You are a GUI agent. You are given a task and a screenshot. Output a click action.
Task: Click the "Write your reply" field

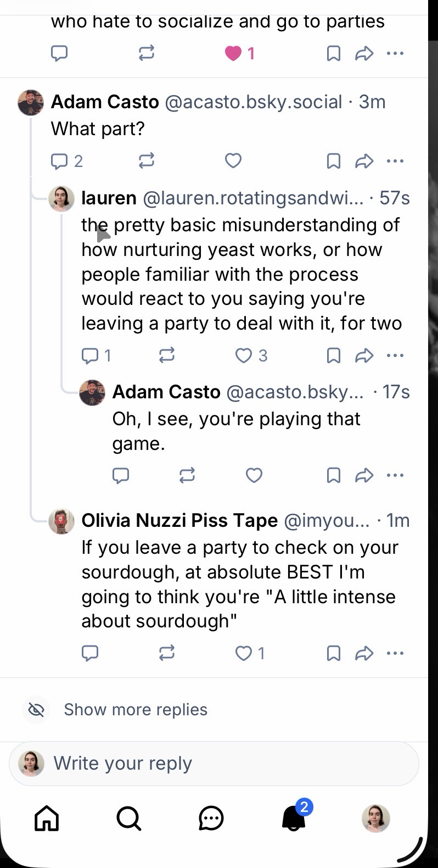pos(214,764)
